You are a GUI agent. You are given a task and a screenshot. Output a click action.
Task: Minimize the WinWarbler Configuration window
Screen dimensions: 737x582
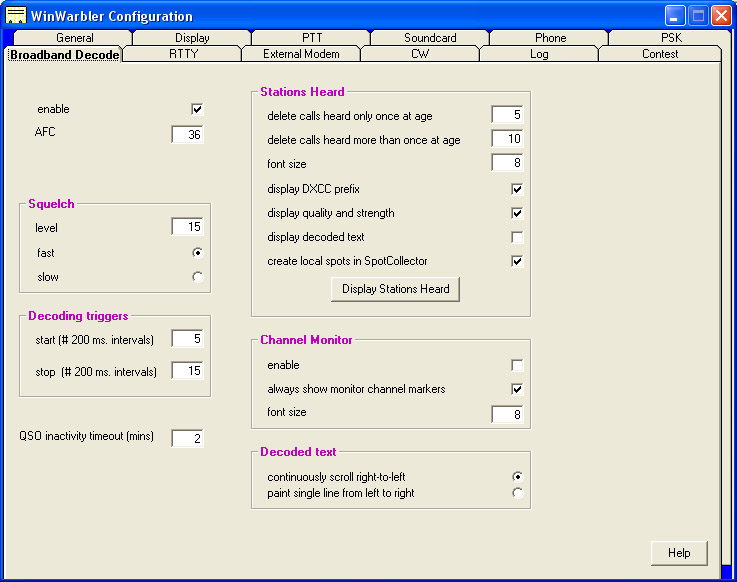675,16
